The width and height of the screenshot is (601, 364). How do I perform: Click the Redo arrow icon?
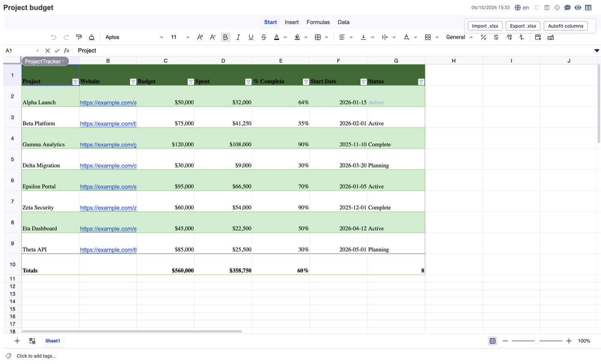(x=66, y=37)
